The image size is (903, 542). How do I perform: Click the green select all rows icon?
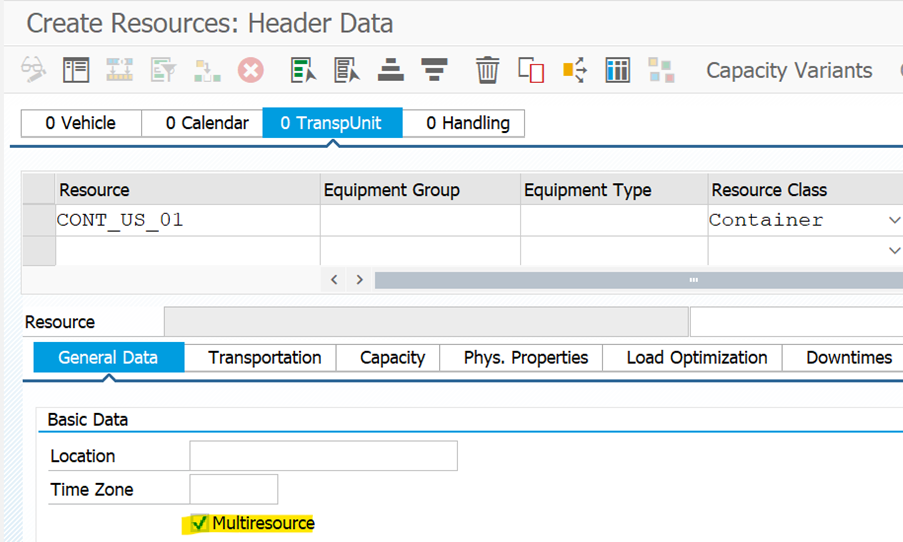click(303, 70)
